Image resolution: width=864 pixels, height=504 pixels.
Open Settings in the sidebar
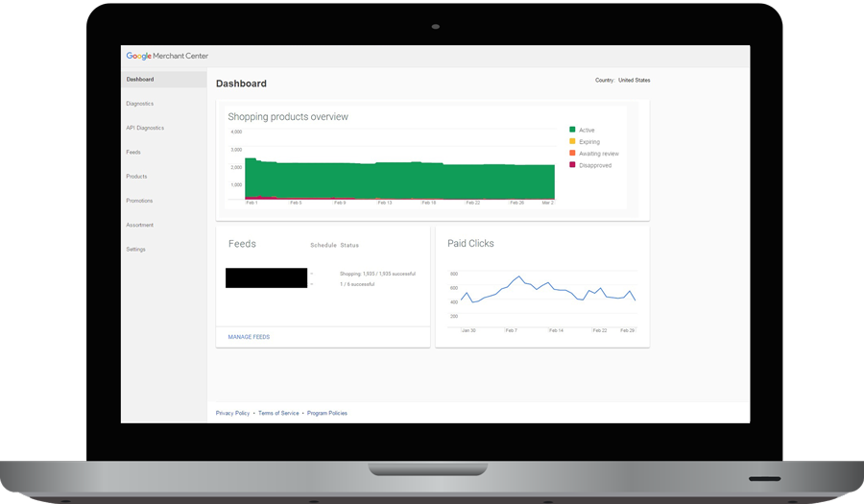click(136, 249)
